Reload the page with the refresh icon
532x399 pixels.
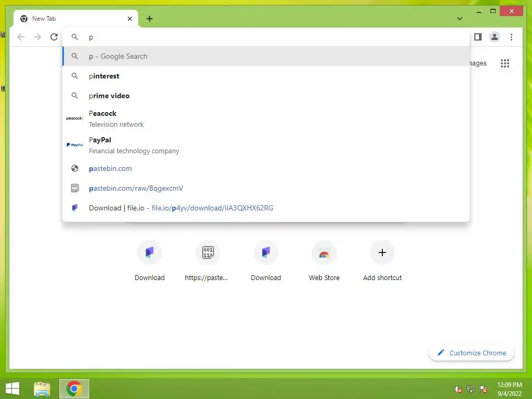tap(54, 37)
